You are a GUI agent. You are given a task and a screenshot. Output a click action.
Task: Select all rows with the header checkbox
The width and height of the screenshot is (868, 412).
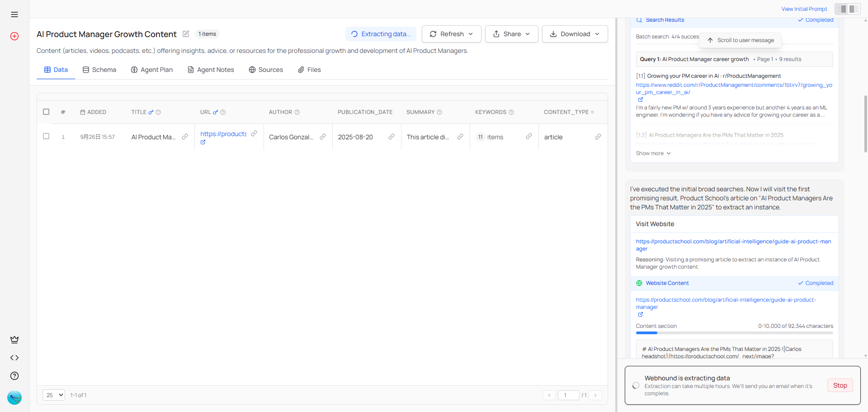(46, 111)
